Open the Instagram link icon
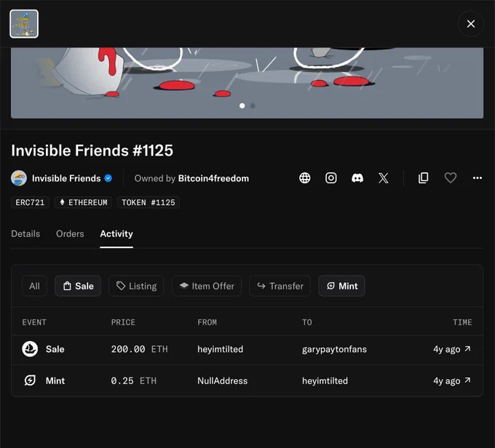The width and height of the screenshot is (495, 448). tap(330, 178)
